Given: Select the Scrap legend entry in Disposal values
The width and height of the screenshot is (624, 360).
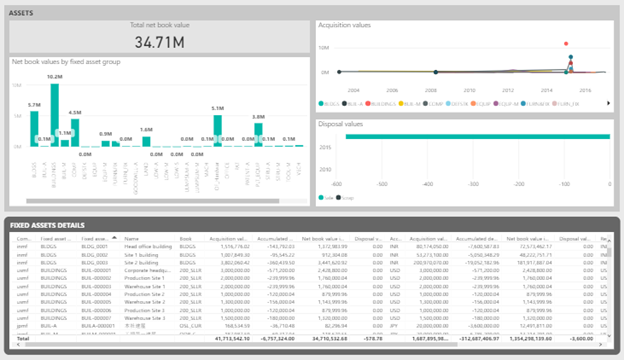Looking at the screenshot, I should click(345, 198).
